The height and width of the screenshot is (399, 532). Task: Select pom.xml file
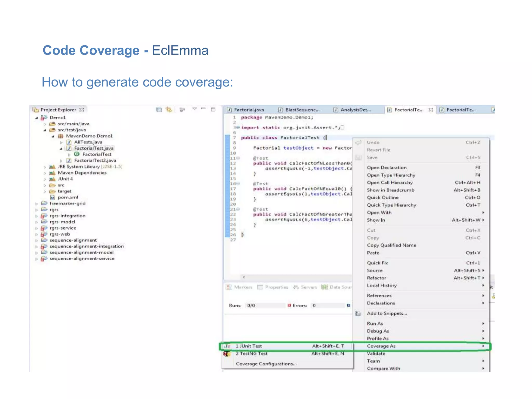(x=68, y=197)
